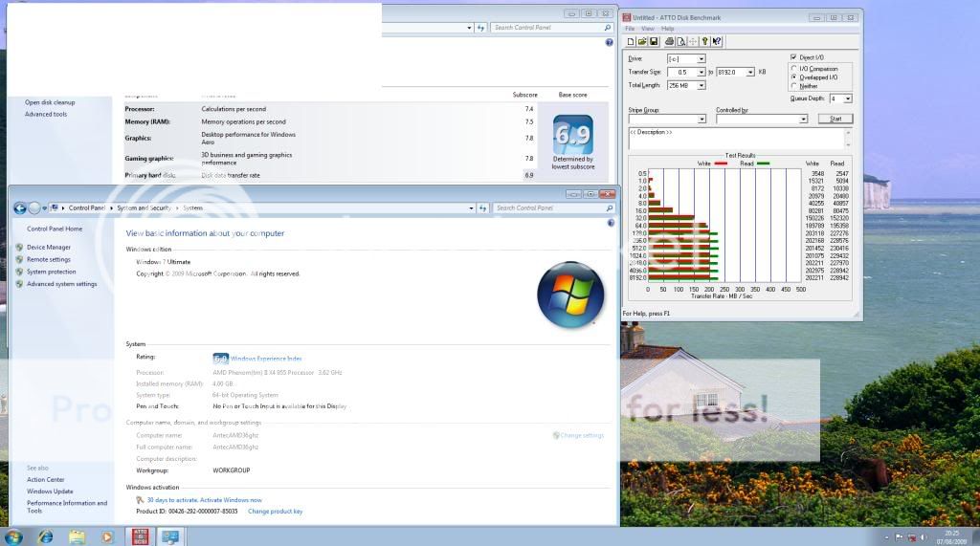Open the View menu in ATTO
Screen dimensions: 980x546
coord(648,29)
